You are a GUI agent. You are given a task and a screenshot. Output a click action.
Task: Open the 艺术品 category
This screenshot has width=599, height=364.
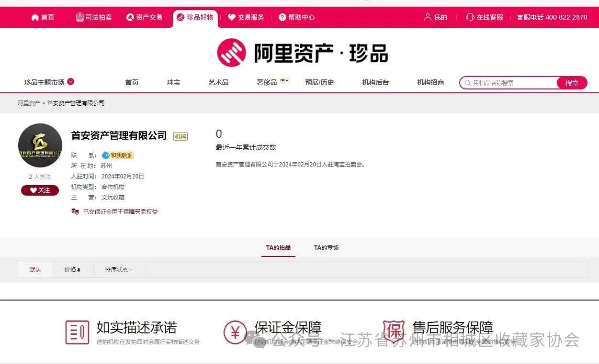click(x=218, y=82)
